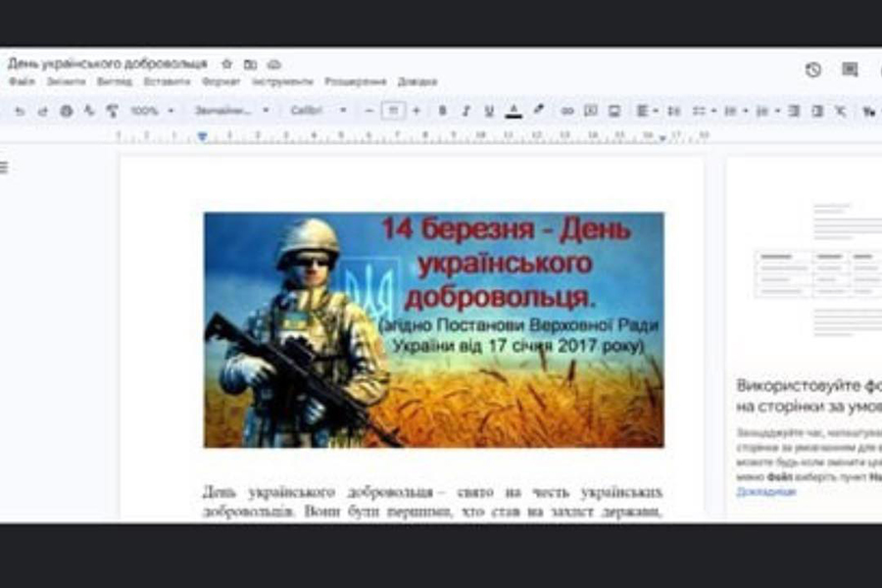Insert a link using chain icon
882x588 pixels.
click(x=566, y=111)
